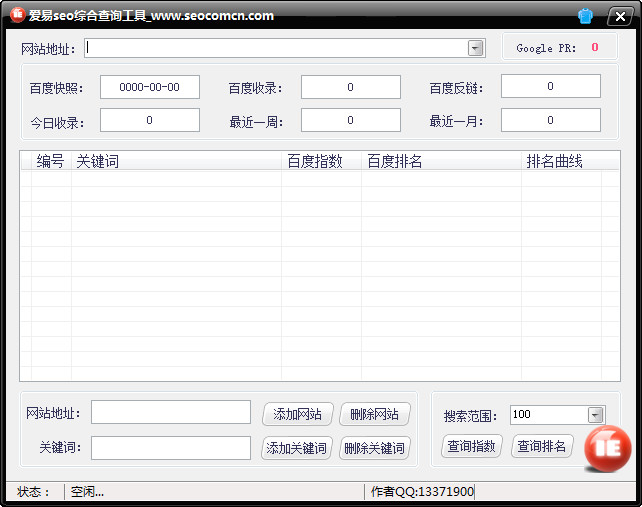Click the 百度排名 column header
642x507 pixels.
click(x=441, y=161)
